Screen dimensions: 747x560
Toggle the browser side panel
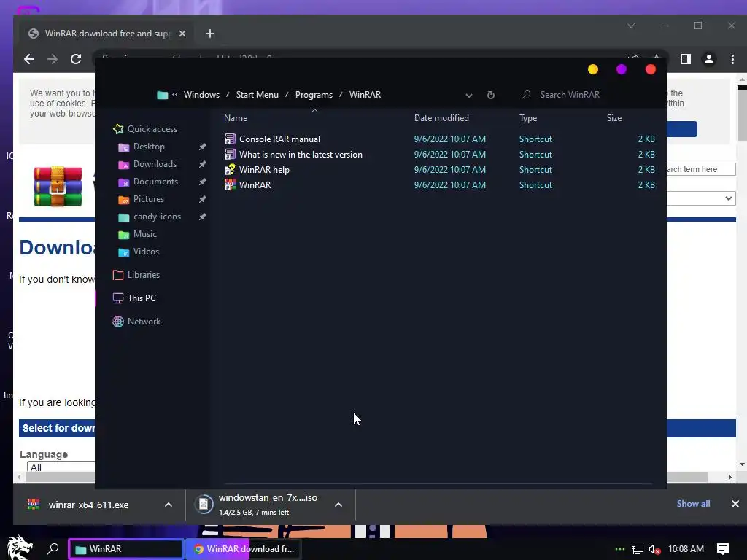click(x=685, y=59)
